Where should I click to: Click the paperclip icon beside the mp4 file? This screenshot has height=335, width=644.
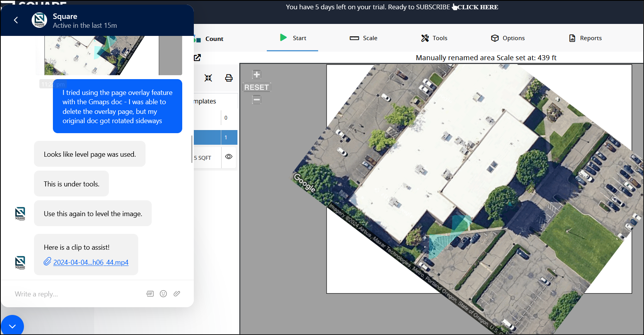click(x=47, y=262)
